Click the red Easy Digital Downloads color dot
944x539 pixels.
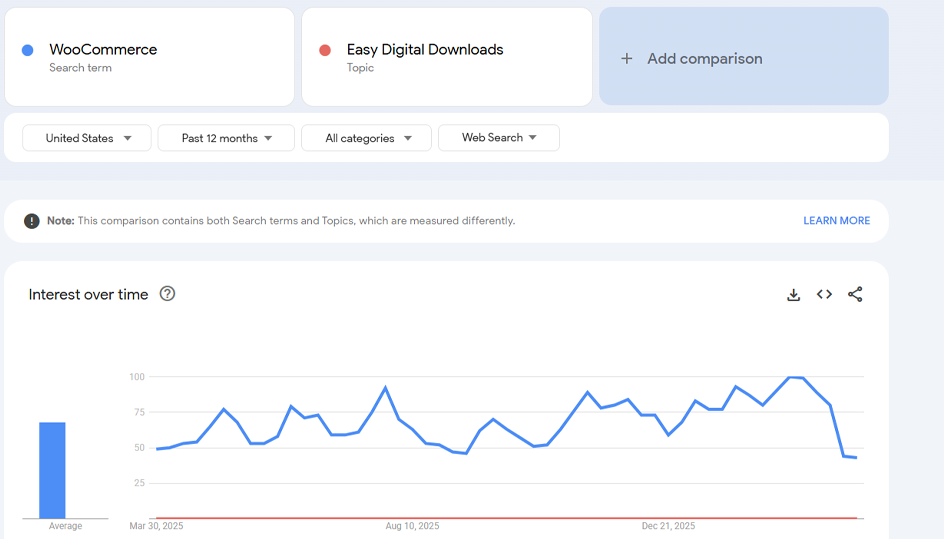coord(325,51)
